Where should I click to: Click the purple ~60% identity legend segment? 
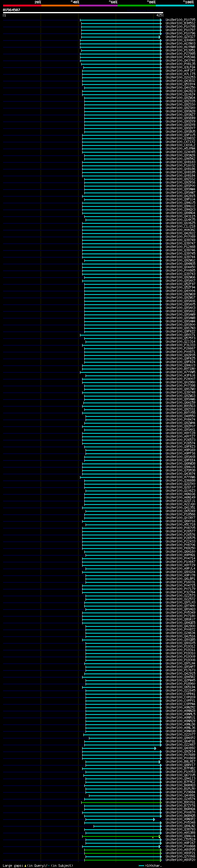coord(99,6)
